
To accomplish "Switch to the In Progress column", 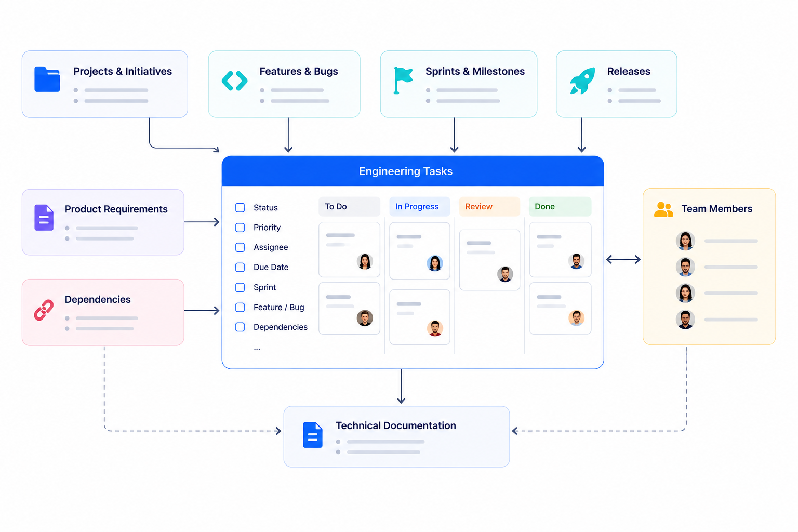I will (x=419, y=206).
